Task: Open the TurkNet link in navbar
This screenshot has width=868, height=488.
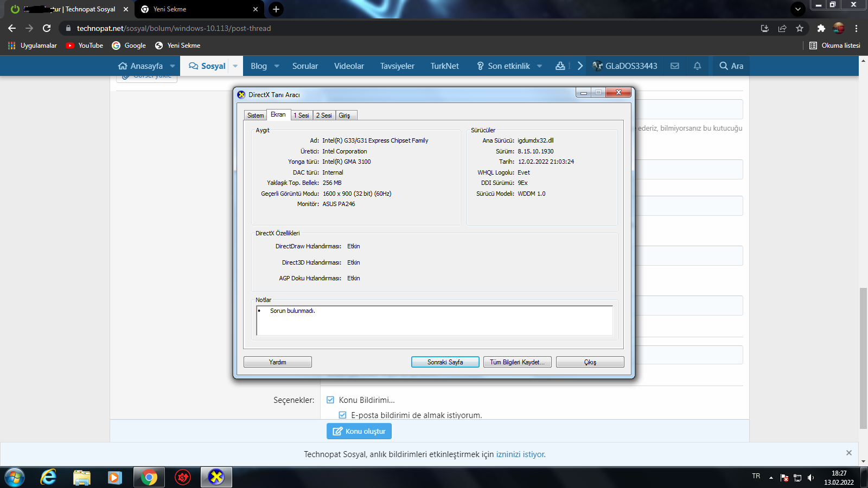Action: pos(444,66)
